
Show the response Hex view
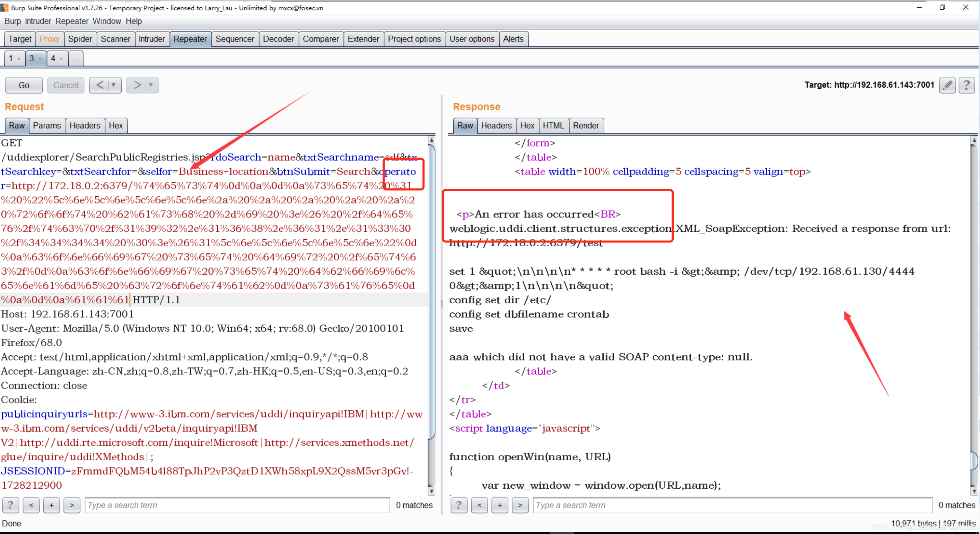(x=527, y=125)
